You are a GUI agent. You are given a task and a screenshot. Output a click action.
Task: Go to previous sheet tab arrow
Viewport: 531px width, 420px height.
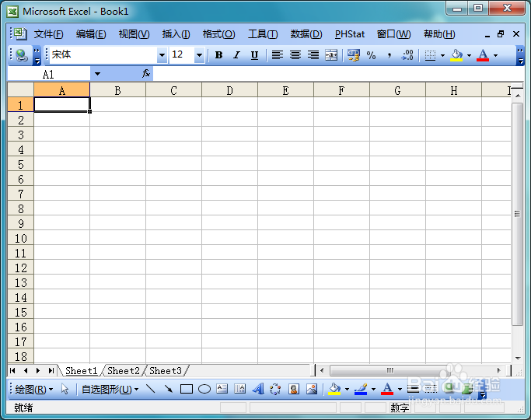pos(26,370)
